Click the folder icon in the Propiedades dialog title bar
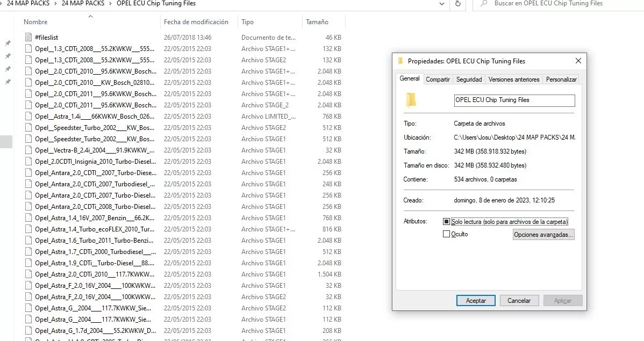The height and width of the screenshot is (341, 644). coord(400,61)
